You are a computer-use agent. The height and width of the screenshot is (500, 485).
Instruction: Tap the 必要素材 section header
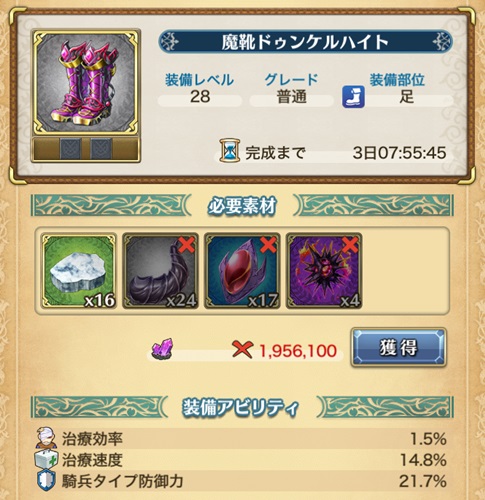click(x=242, y=206)
